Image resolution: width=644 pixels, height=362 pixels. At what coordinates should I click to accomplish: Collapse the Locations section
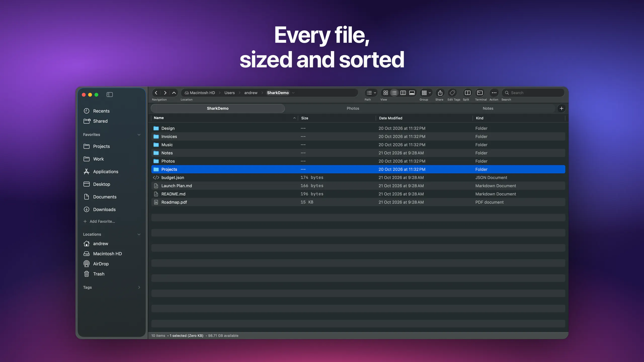[139, 234]
